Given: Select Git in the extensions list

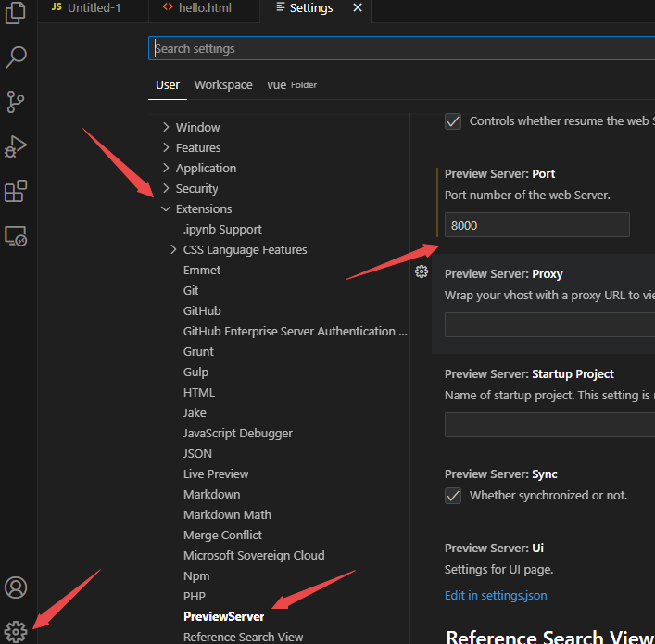Looking at the screenshot, I should tap(191, 290).
